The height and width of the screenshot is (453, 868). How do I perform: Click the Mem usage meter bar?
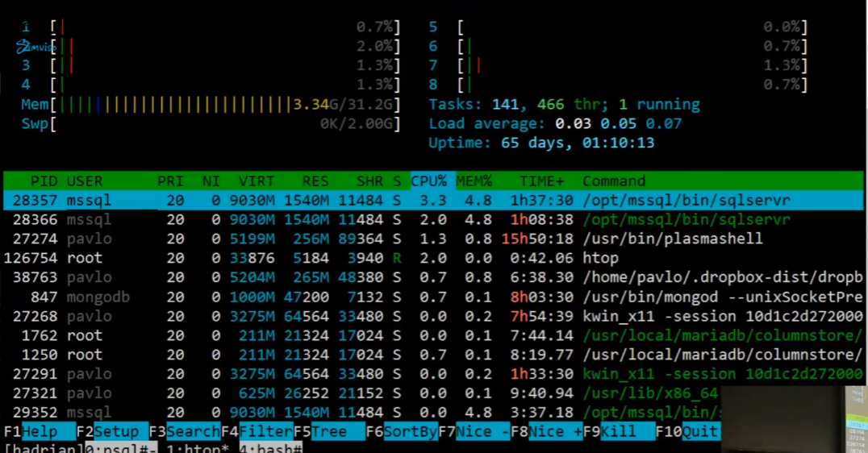pyautogui.click(x=210, y=104)
